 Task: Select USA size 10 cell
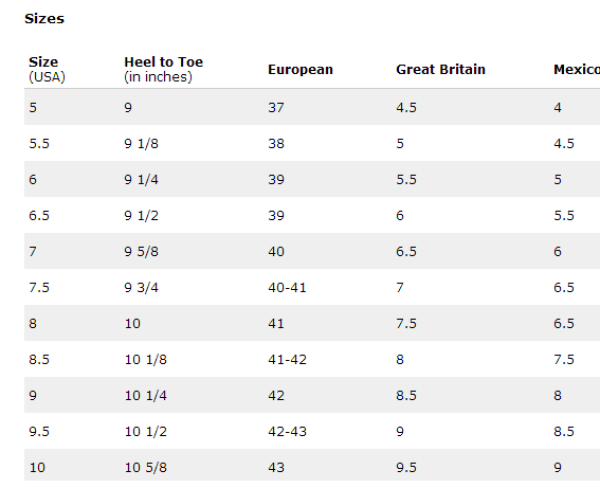coord(37,467)
